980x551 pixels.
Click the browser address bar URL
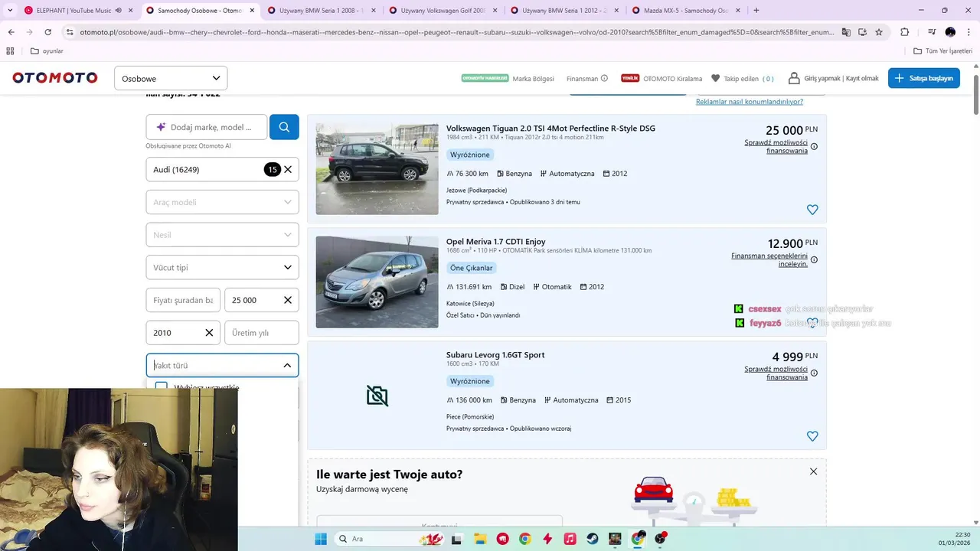pos(456,32)
